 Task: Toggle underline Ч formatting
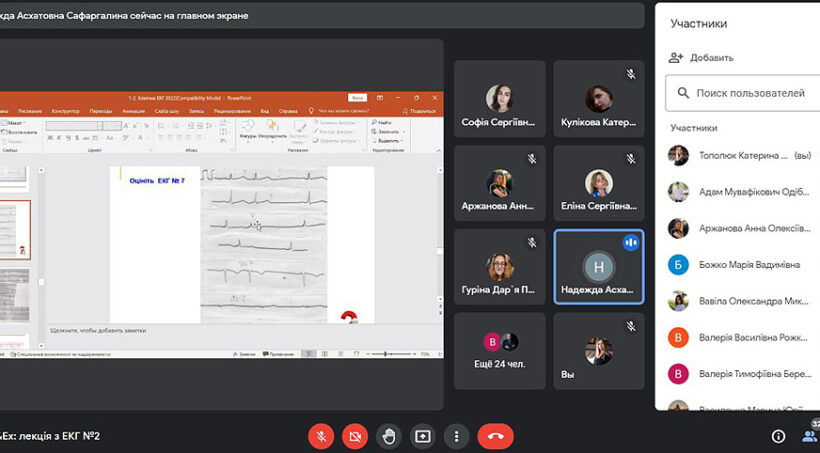click(x=68, y=138)
